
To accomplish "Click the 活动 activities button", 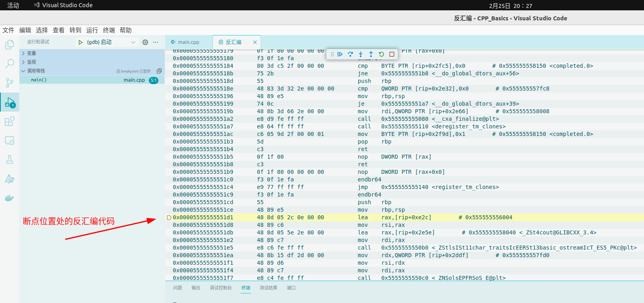I will tap(13, 5).
